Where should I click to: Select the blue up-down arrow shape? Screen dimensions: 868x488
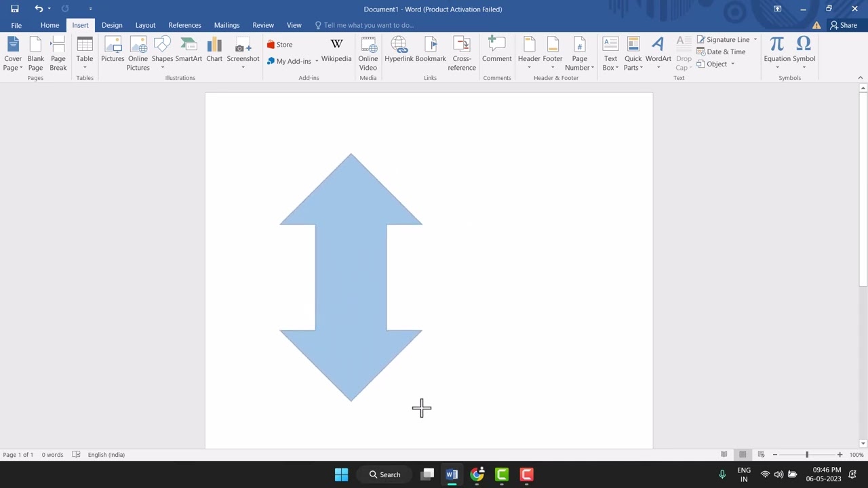[351, 277]
